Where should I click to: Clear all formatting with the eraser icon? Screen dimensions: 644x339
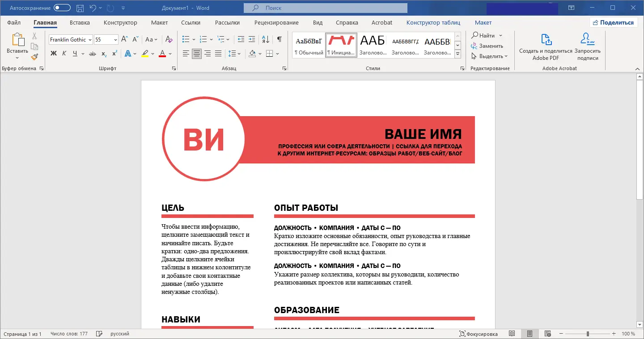click(169, 39)
